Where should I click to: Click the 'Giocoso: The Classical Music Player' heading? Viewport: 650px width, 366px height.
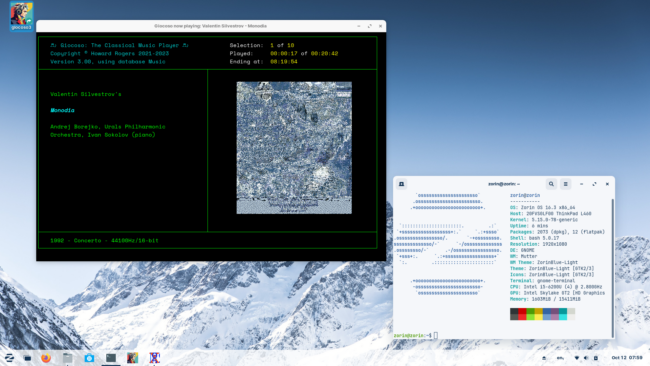(x=119, y=45)
